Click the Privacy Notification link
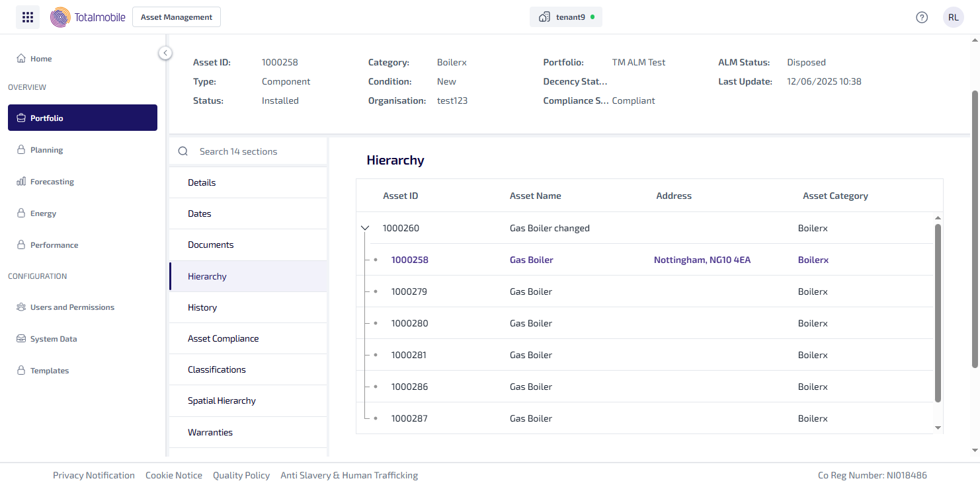Screen dimensions: 980x487 click(94, 475)
